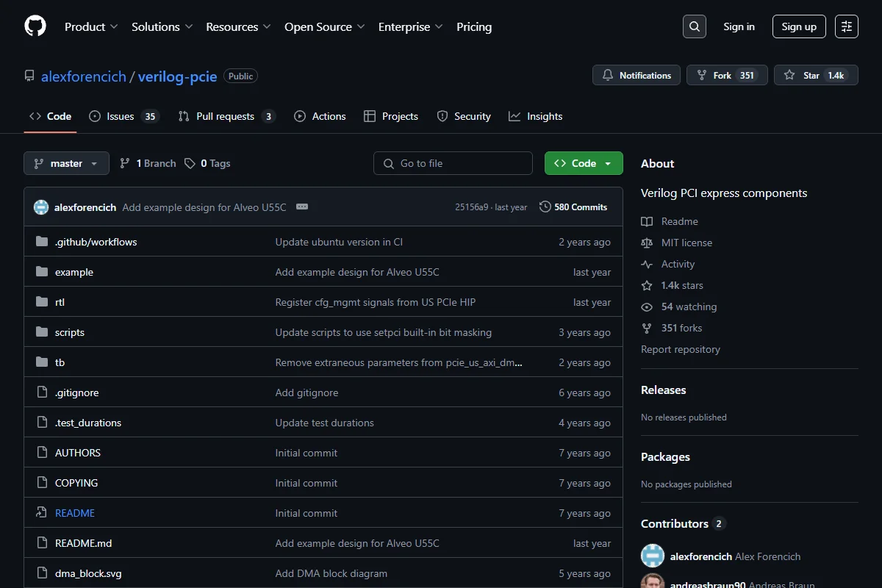Expand commit message ellipsis icon

[302, 207]
